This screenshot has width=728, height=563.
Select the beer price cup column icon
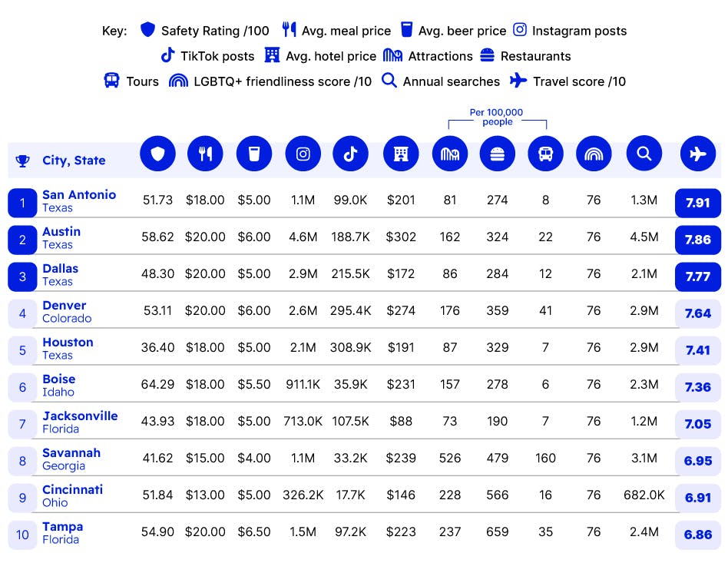pyautogui.click(x=254, y=154)
